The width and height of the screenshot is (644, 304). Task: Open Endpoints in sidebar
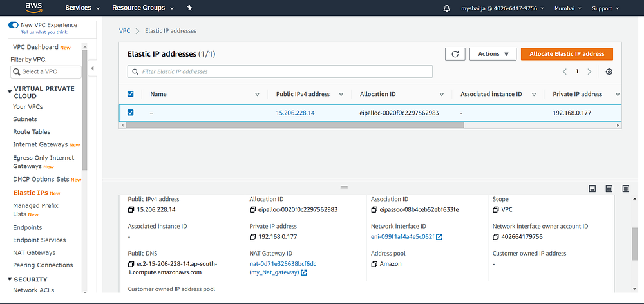point(28,227)
